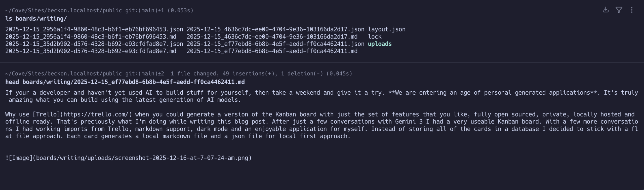
Task: Click the download block output icon
Action: click(606, 10)
